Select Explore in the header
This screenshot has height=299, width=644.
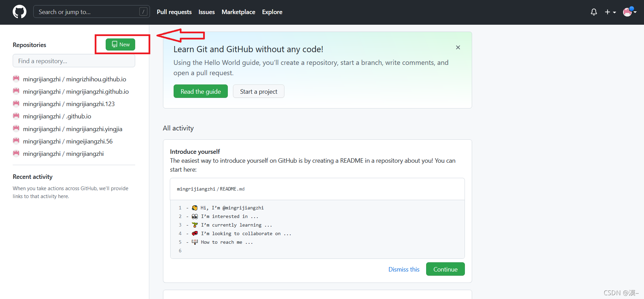pyautogui.click(x=272, y=12)
